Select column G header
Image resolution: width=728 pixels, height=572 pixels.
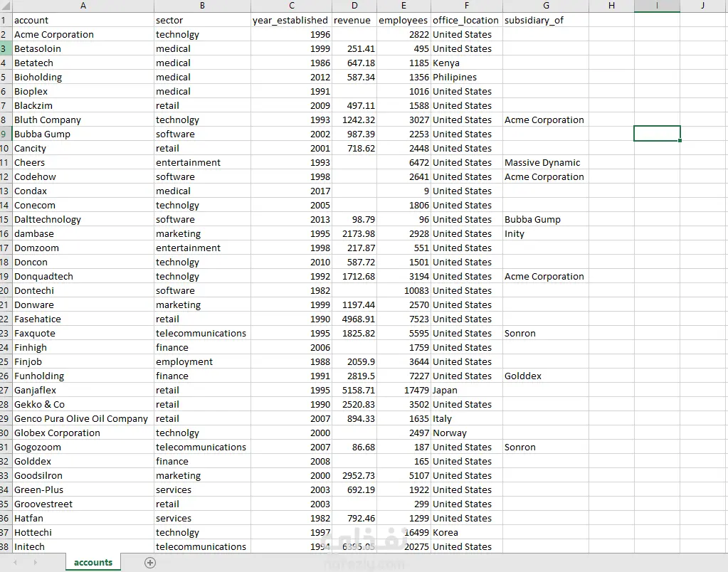[x=546, y=6]
